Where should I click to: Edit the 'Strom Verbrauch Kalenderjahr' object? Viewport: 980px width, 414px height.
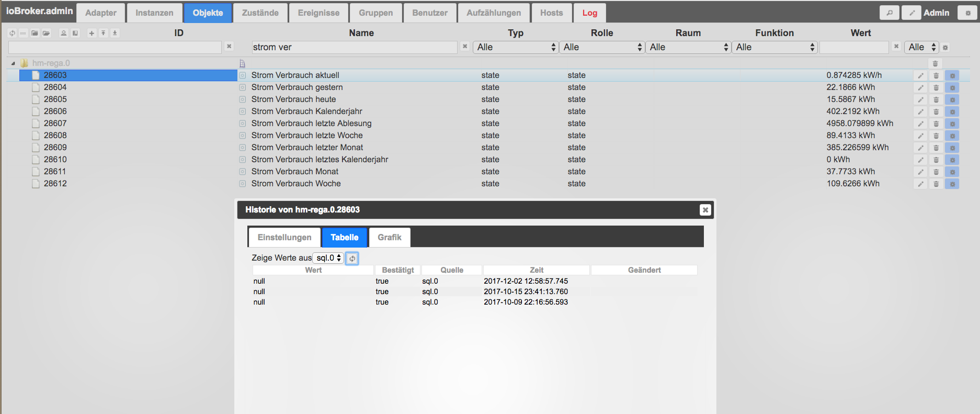click(x=920, y=111)
